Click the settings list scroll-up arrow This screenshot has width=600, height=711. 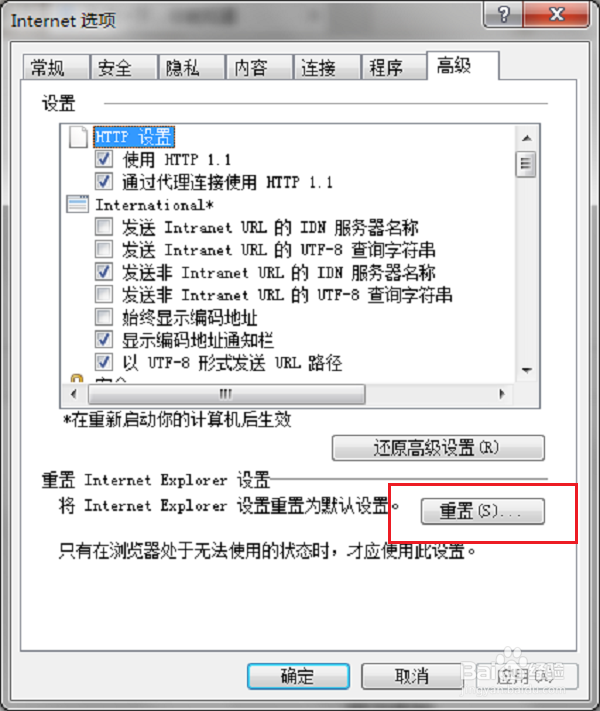pos(527,138)
